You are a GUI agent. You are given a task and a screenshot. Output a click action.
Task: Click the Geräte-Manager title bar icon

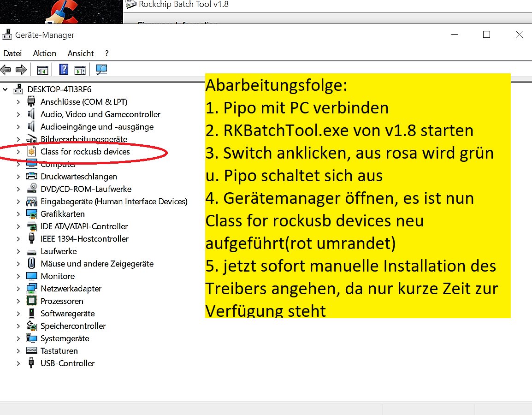7,35
